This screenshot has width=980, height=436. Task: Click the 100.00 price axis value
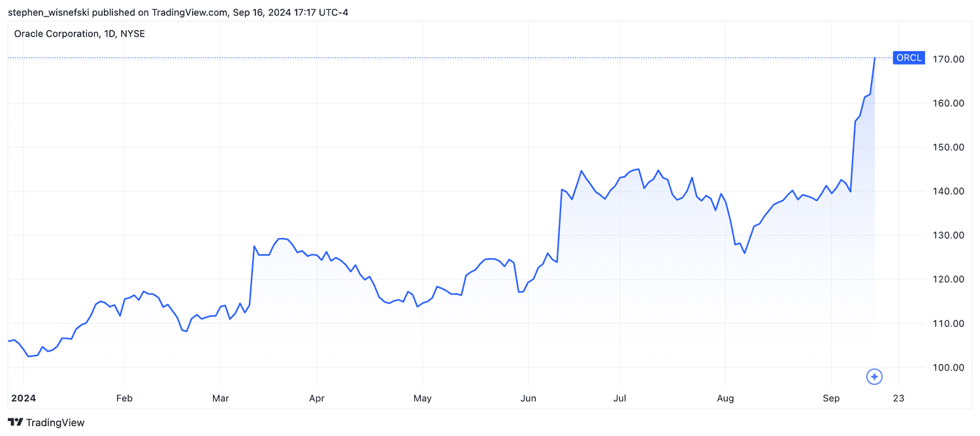point(949,367)
